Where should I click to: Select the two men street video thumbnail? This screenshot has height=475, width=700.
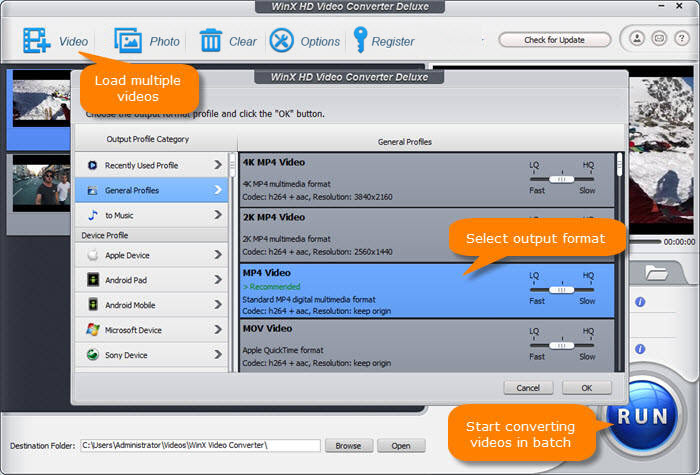41,183
